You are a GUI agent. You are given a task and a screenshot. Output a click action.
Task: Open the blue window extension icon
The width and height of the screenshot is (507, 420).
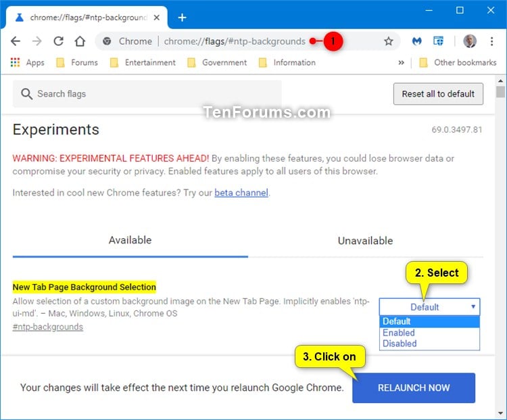tap(438, 41)
